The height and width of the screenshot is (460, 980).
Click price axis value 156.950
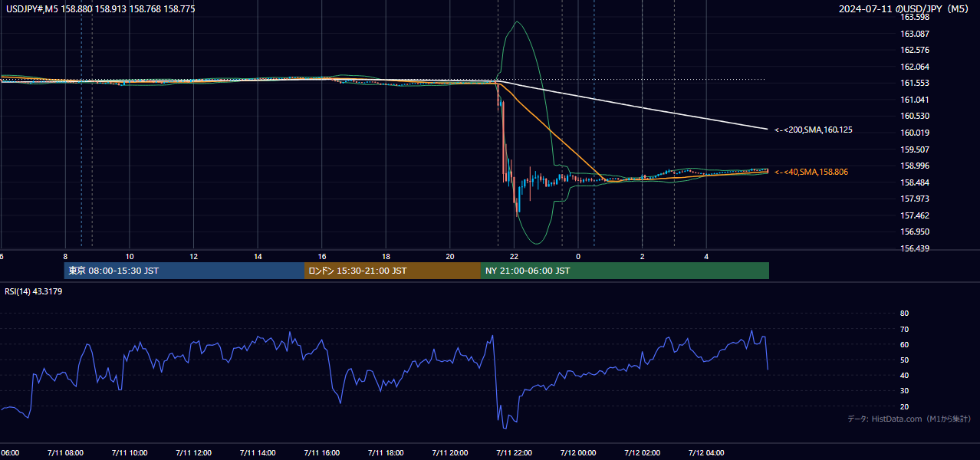pos(914,232)
